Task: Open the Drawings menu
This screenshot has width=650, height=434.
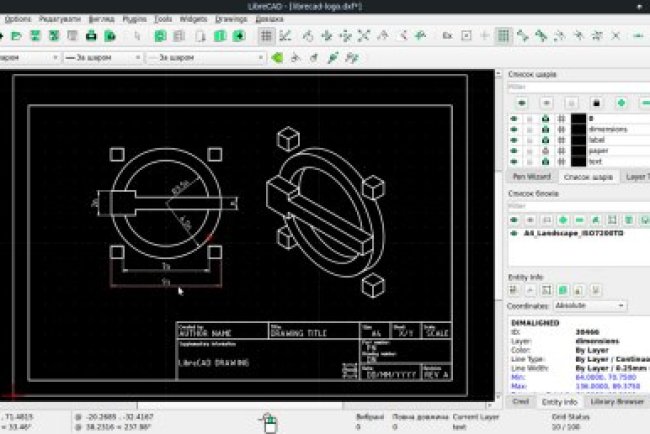Action: pyautogui.click(x=230, y=19)
